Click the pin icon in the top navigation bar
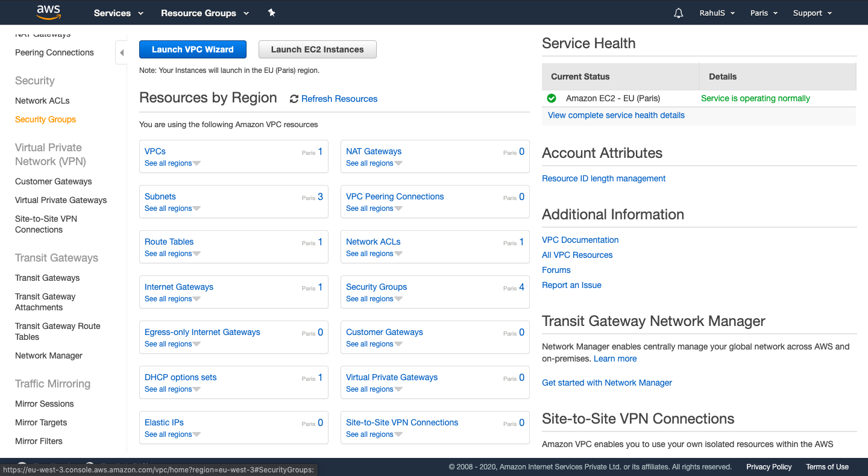Screen dimensions: 868x476 point(271,12)
